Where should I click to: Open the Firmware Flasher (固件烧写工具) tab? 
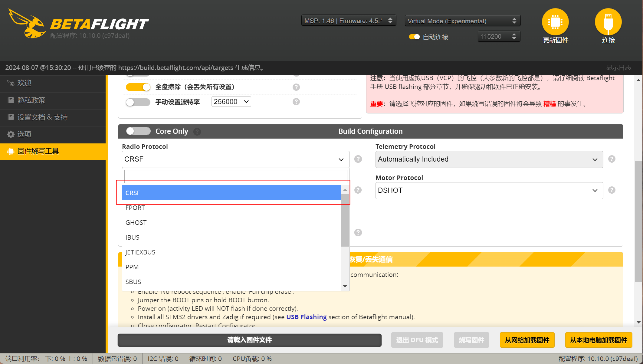click(x=53, y=151)
